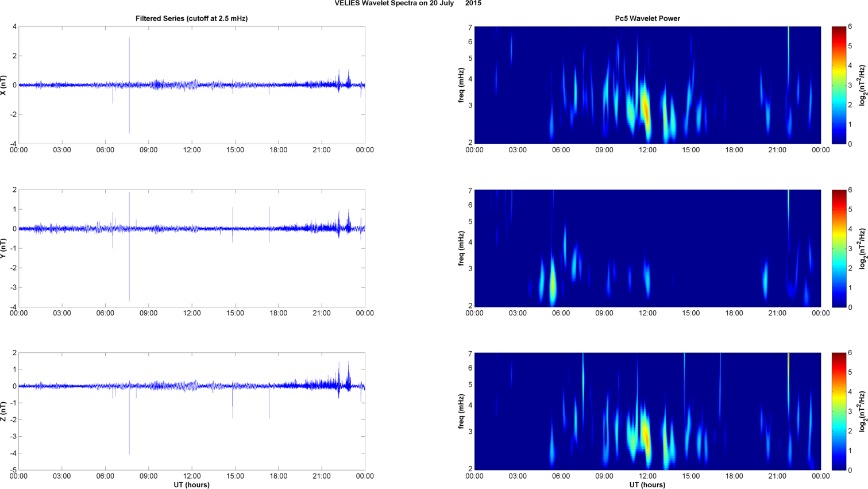The width and height of the screenshot is (868, 489).
Task: Select the Filtered Series cutoff title
Action: (191, 18)
